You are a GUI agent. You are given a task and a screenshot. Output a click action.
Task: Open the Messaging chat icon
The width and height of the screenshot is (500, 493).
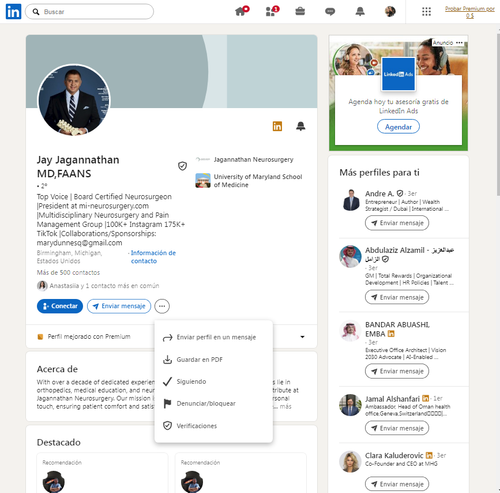point(330,12)
